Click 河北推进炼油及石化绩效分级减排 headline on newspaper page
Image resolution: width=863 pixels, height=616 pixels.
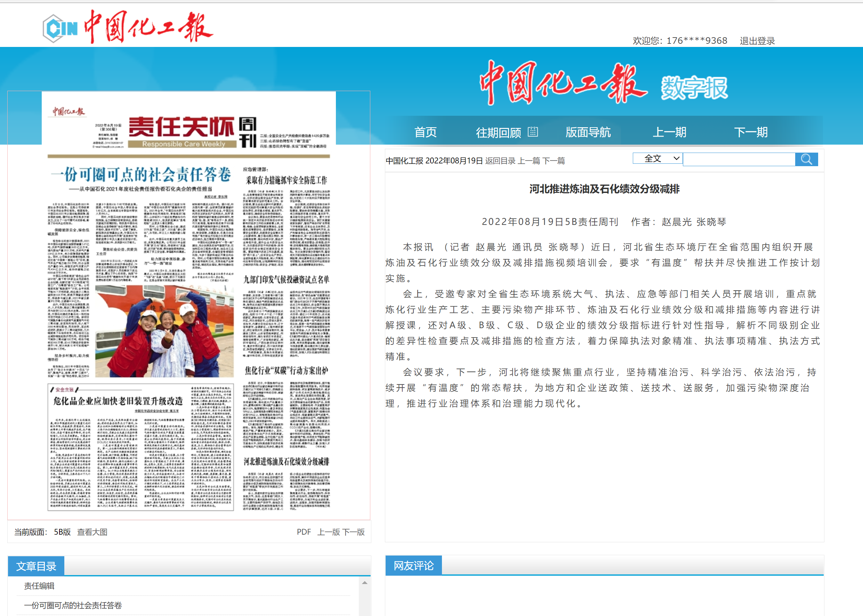point(287,461)
